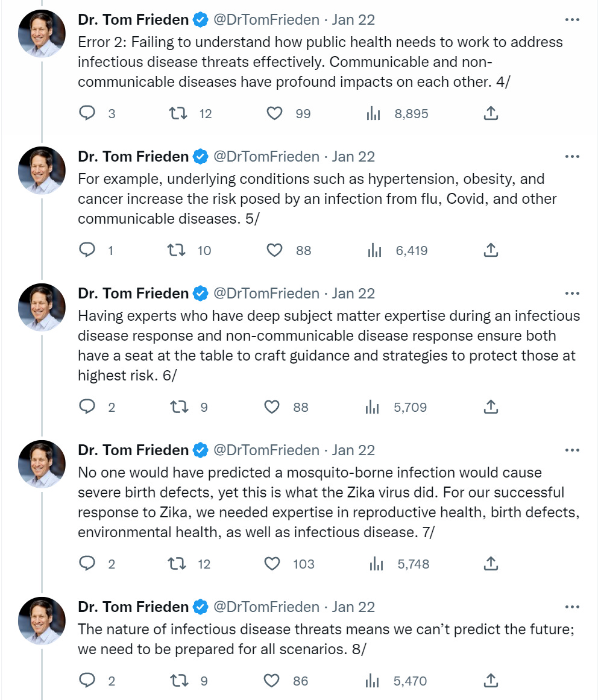Screen dimensions: 601x700
Task: Reply to the tweet ending in 8/
Action: (87, 680)
